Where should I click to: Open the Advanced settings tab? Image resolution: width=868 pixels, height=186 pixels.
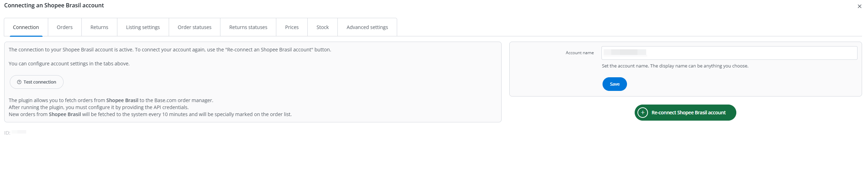pos(367,27)
